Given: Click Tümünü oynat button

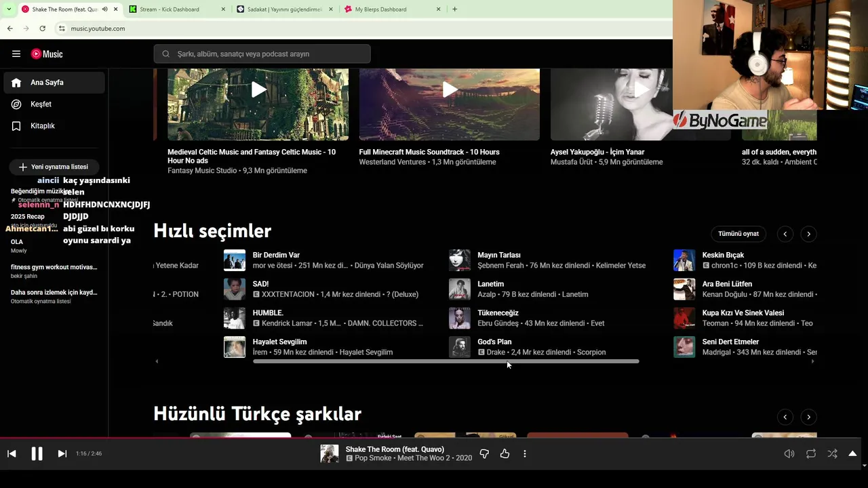Looking at the screenshot, I should tap(738, 234).
